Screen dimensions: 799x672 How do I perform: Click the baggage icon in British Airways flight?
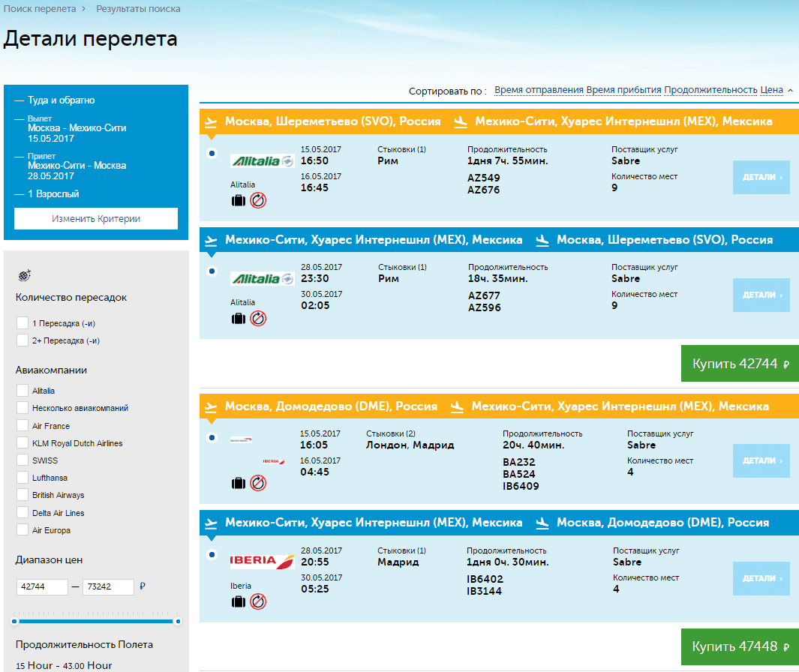tap(239, 483)
